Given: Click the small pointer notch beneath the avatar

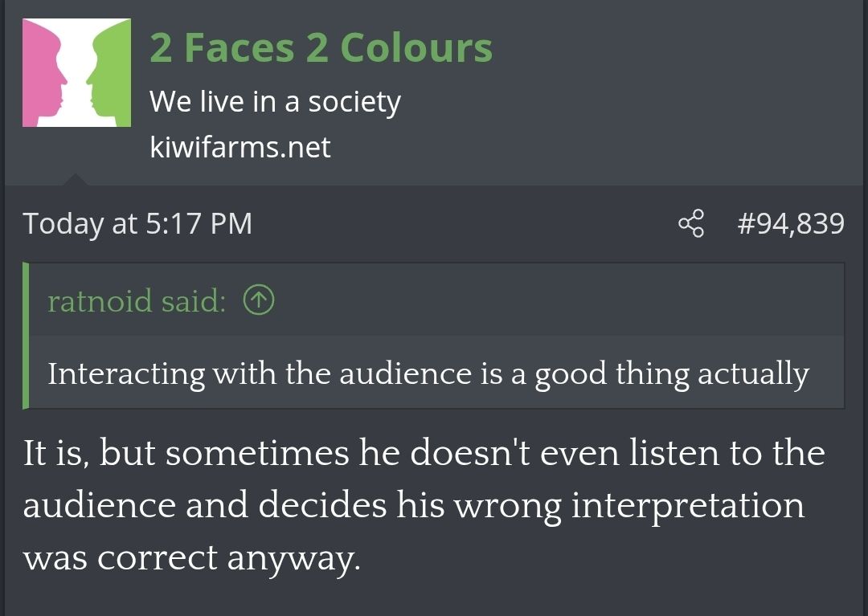Looking at the screenshot, I should click(x=76, y=179).
